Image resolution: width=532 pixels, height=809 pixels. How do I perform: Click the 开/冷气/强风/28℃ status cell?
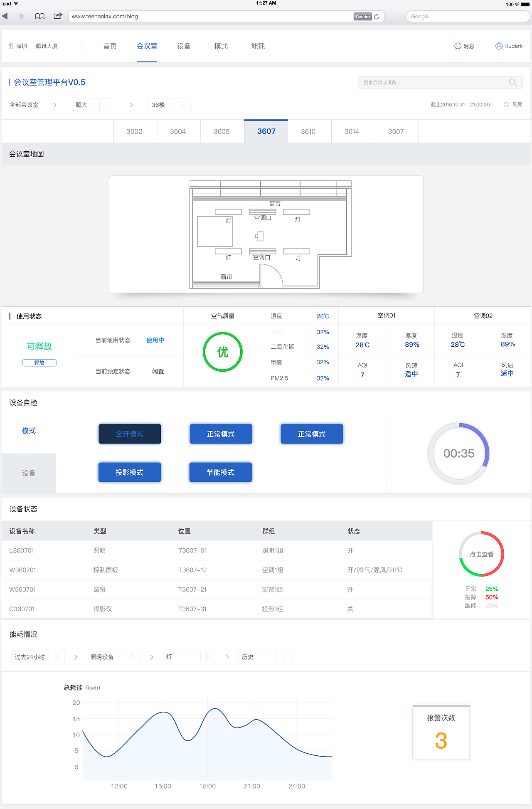[x=375, y=570]
